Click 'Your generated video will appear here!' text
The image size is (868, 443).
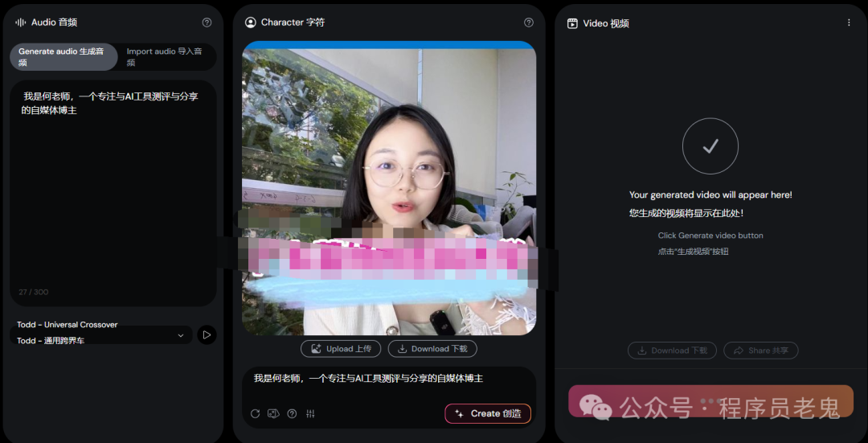[x=710, y=195]
